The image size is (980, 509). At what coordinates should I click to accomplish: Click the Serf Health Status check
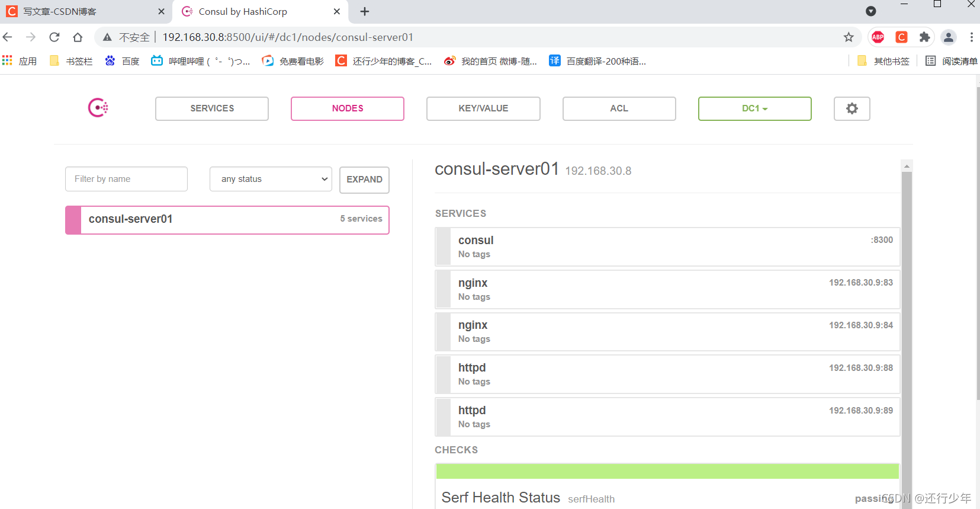tap(667, 486)
